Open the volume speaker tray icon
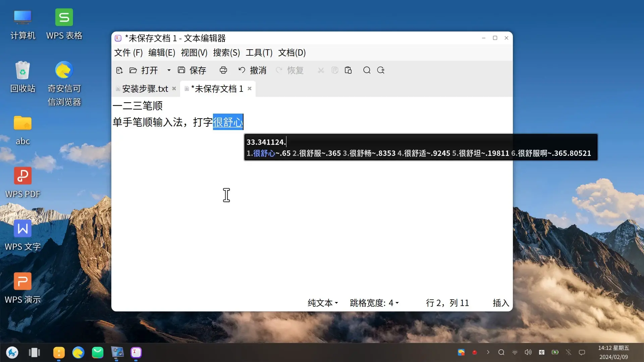 click(528, 352)
